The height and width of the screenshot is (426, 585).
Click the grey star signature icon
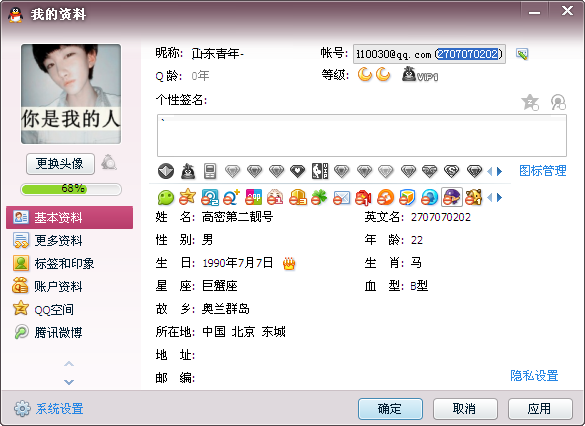tap(530, 102)
